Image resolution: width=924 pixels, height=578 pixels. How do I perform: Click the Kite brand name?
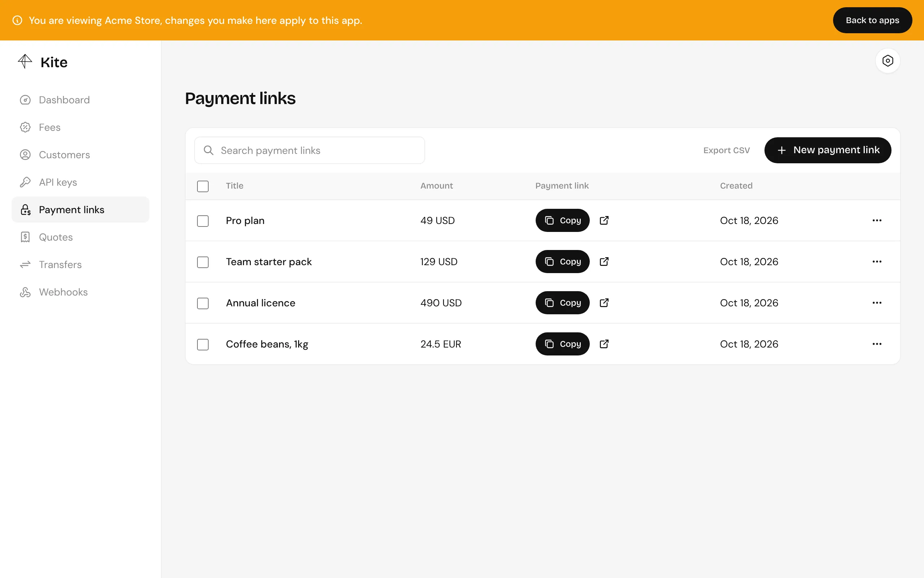[x=54, y=62]
